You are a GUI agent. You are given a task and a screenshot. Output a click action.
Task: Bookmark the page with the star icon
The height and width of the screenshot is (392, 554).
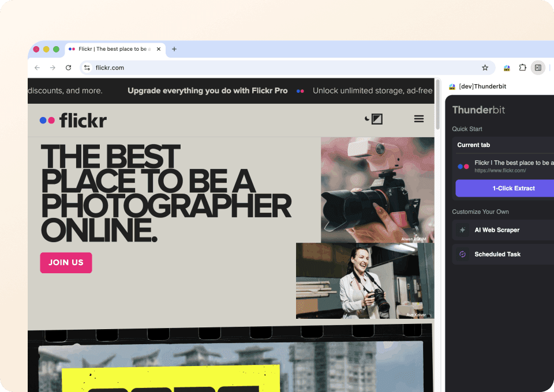coord(485,67)
